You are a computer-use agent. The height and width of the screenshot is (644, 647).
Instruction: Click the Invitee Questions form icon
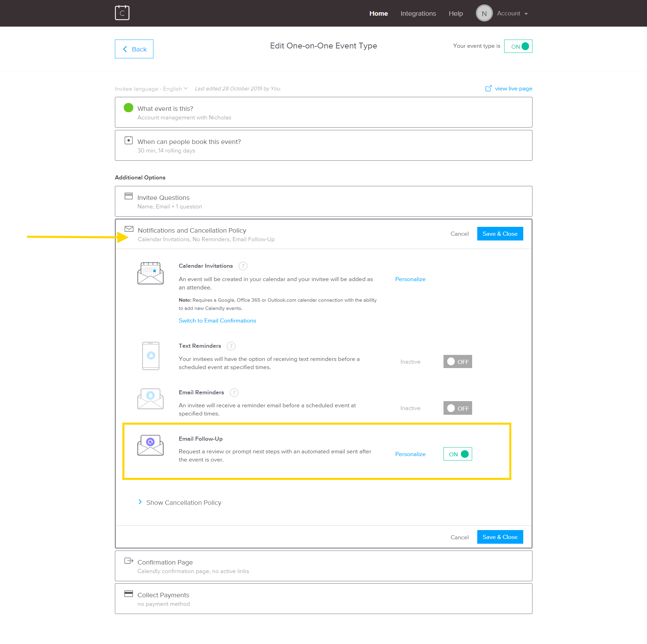click(129, 196)
